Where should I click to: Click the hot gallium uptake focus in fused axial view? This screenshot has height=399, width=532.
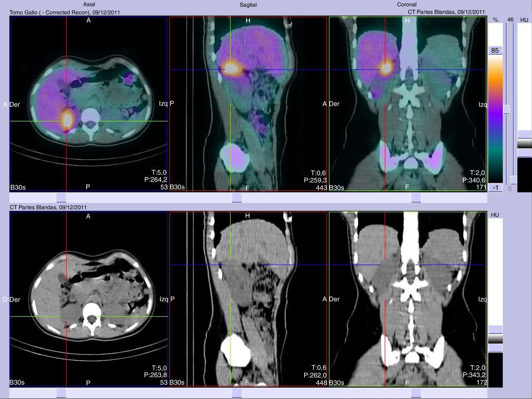pos(67,119)
